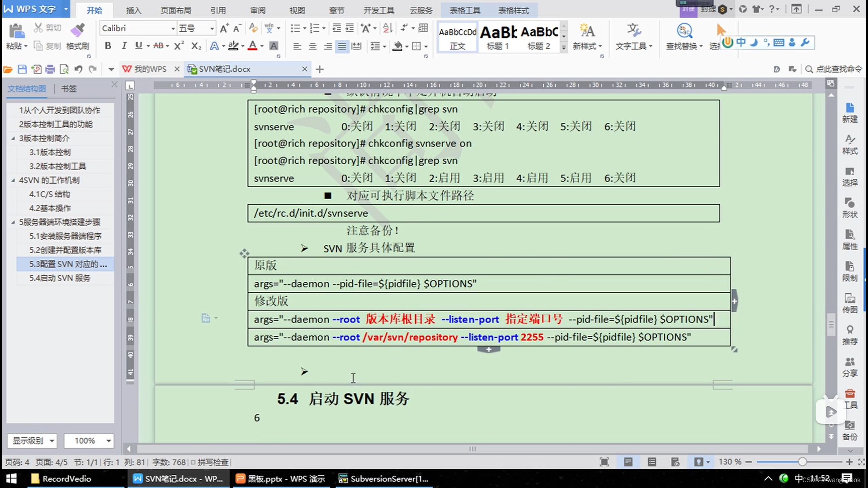Open the display level dropdown

[x=52, y=441]
